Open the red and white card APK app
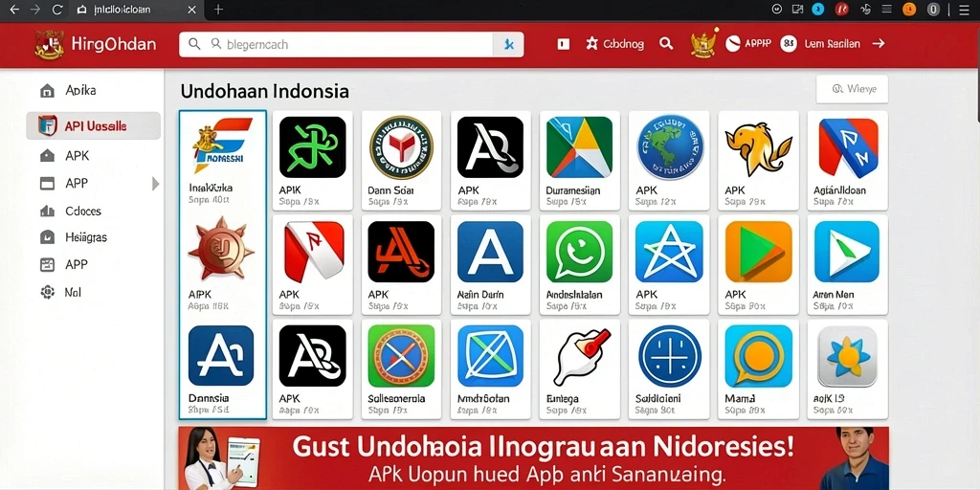980x490 pixels. [313, 265]
